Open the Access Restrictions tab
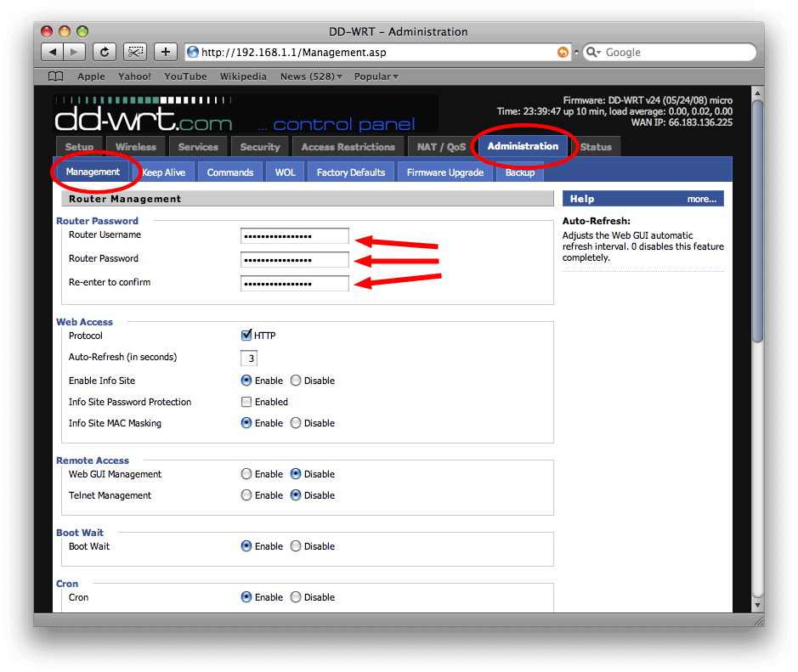The height and width of the screenshot is (672, 798). click(x=348, y=146)
